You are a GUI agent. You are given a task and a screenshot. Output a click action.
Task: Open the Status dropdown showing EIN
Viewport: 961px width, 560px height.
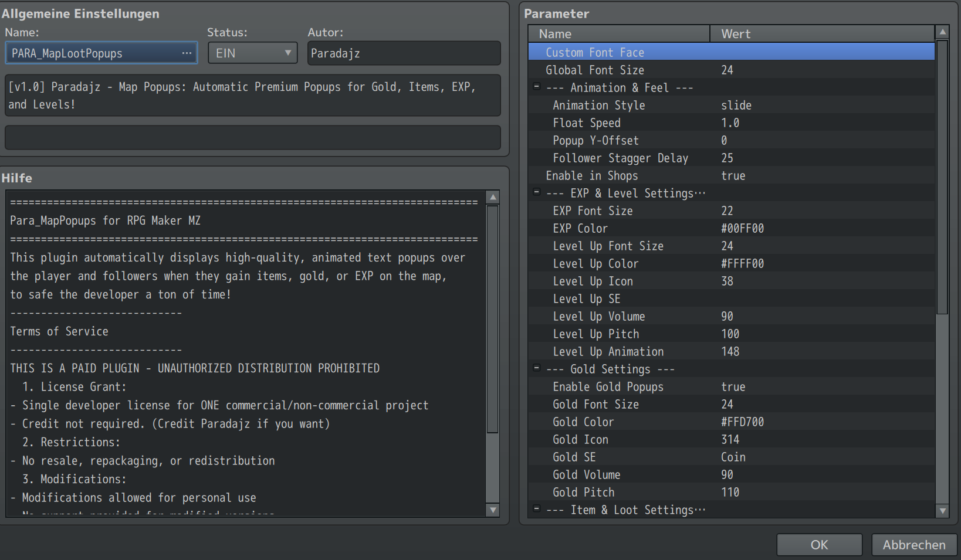252,53
